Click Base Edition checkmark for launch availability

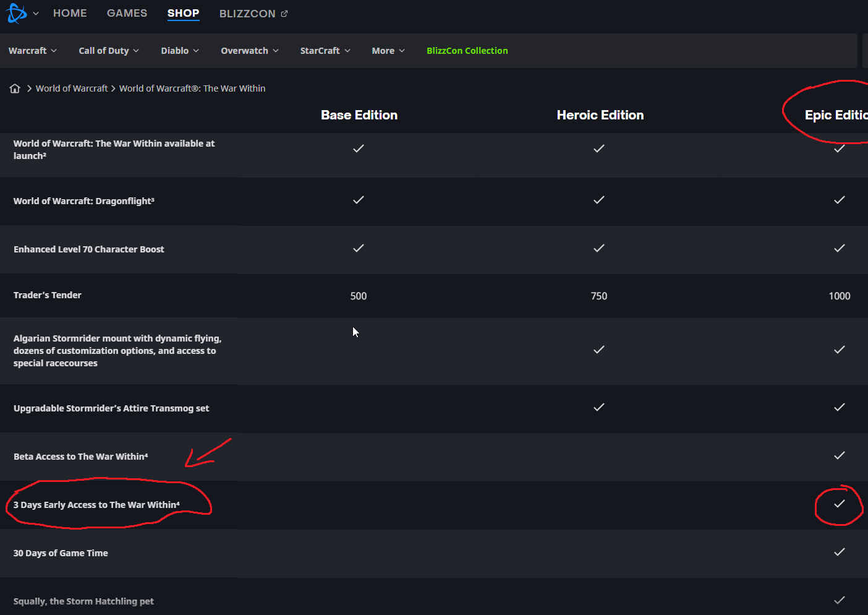(359, 148)
